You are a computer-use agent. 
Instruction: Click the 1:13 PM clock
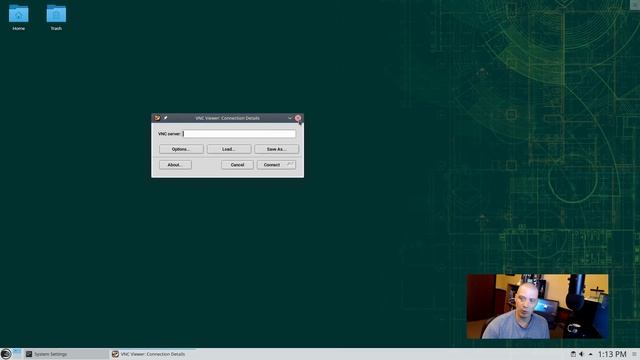(612, 354)
